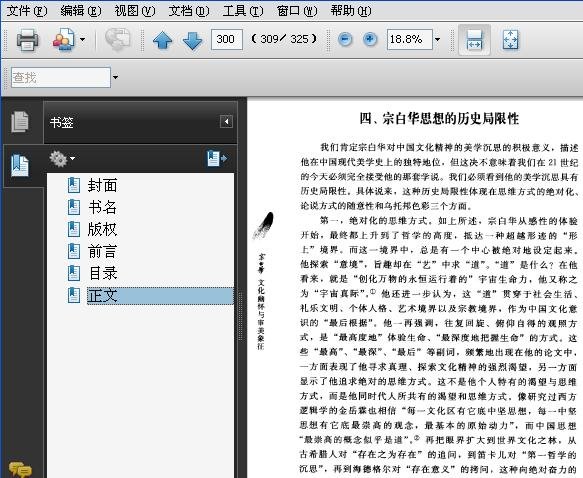Image resolution: width=583 pixels, height=478 pixels.
Task: Collapse the bookmarks panel with arrow button
Action: 226,122
